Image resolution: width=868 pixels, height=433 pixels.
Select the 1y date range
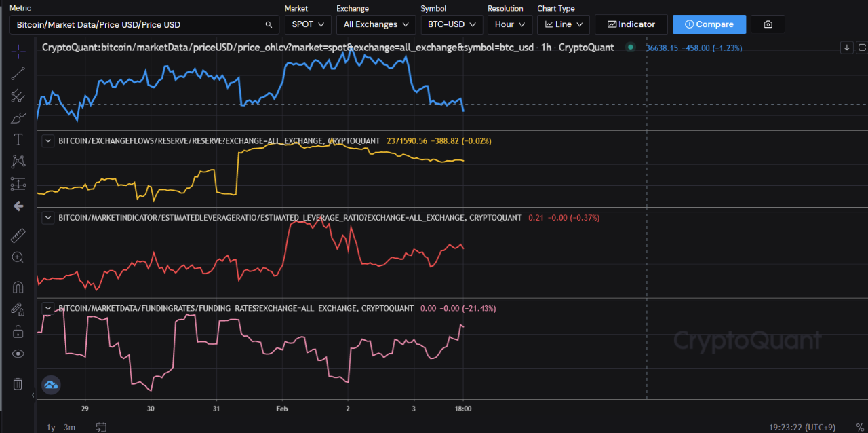[50, 427]
